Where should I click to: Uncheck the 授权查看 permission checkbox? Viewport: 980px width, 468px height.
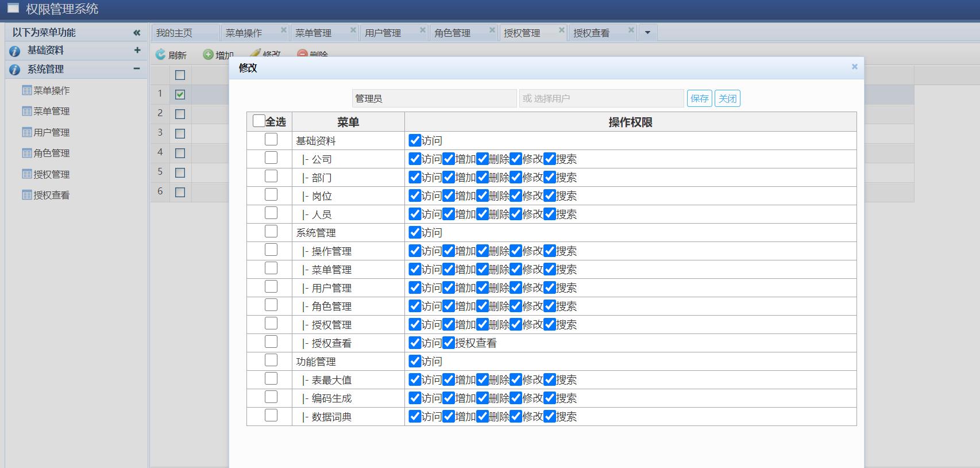449,343
